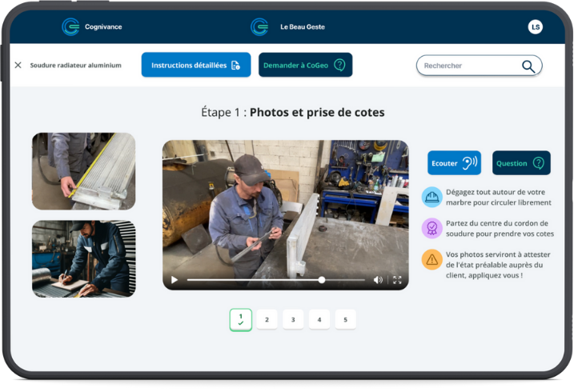Open the LS user avatar
The image size is (574, 392).
coord(536,26)
